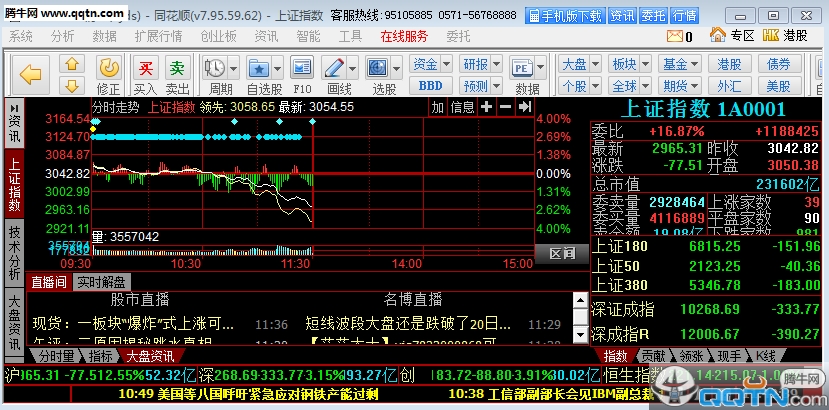Open the 系统 menu
Viewport: 829px width, 410px height.
[x=21, y=36]
